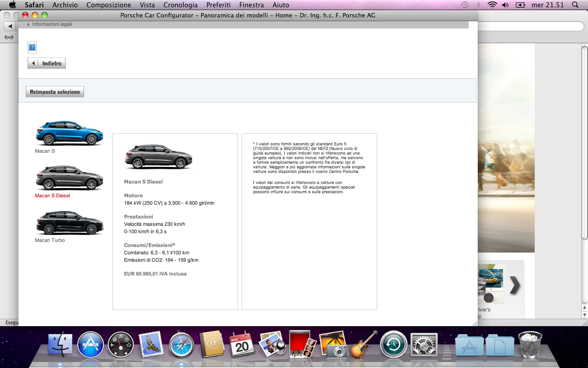The width and height of the screenshot is (588, 368).
Task: Open the Composizione menu
Action: [108, 5]
